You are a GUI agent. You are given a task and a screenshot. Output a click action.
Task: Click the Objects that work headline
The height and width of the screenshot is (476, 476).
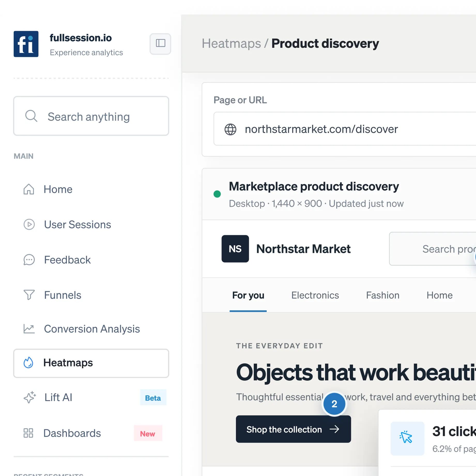click(x=356, y=372)
